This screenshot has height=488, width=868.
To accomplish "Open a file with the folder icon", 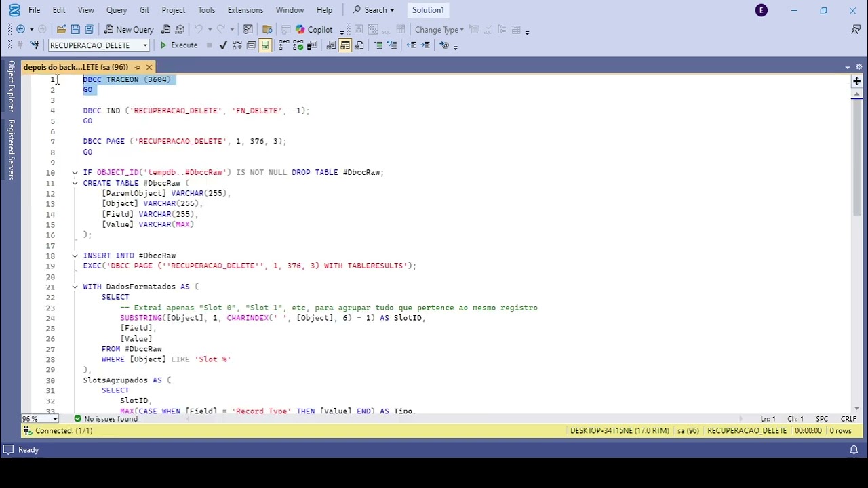I will click(61, 29).
